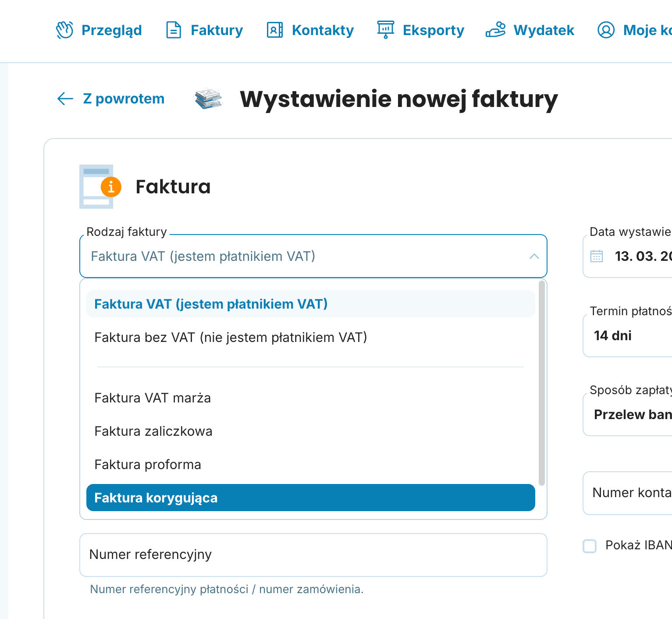Select Faktura VAT marża from the list
Screen dimensions: 672x619
click(x=153, y=398)
